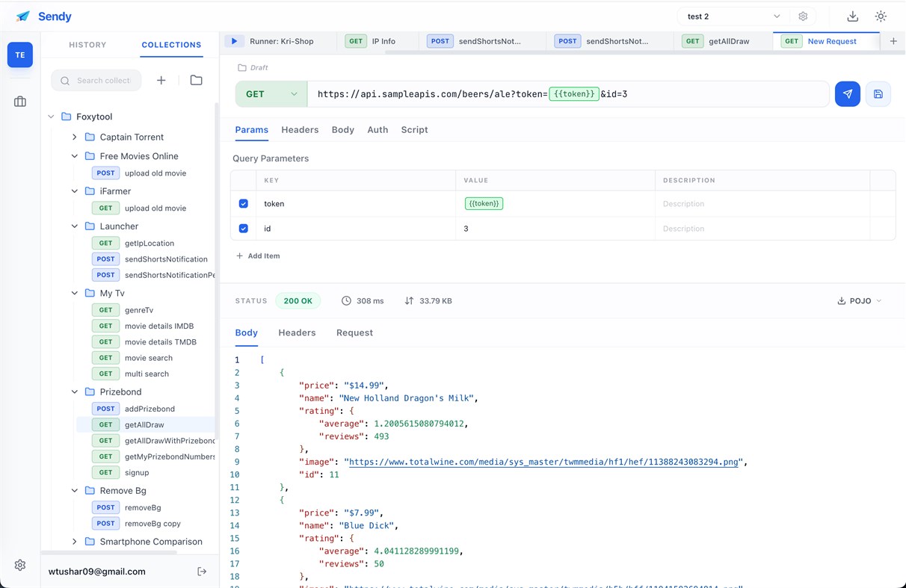
Task: Open the POJO export dropdown
Action: click(x=860, y=301)
